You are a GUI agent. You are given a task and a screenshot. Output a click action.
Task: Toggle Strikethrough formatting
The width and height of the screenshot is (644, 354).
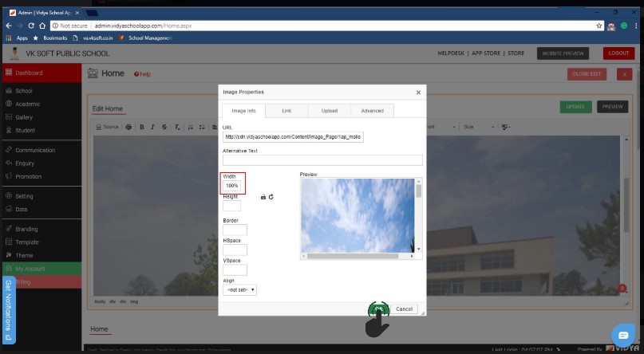(164, 127)
